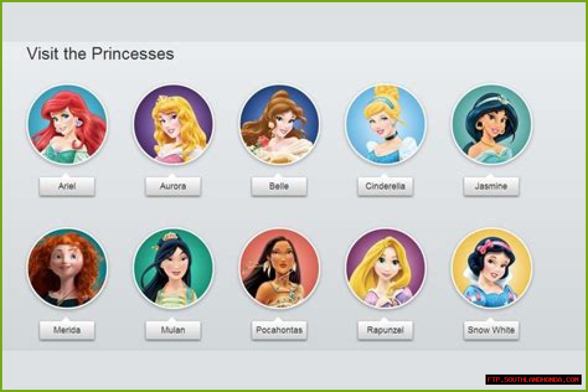Image resolution: width=588 pixels, height=392 pixels.
Task: Select the Snow White label button
Action: coord(491,330)
